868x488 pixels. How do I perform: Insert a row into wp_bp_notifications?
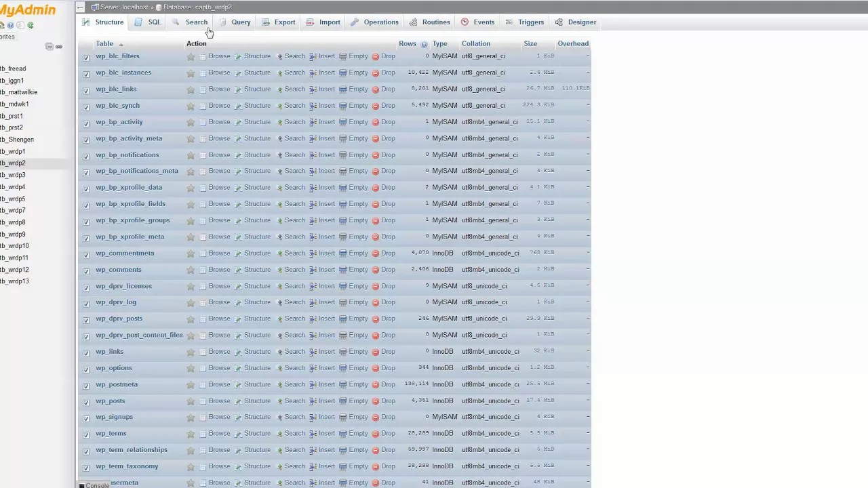pos(322,155)
